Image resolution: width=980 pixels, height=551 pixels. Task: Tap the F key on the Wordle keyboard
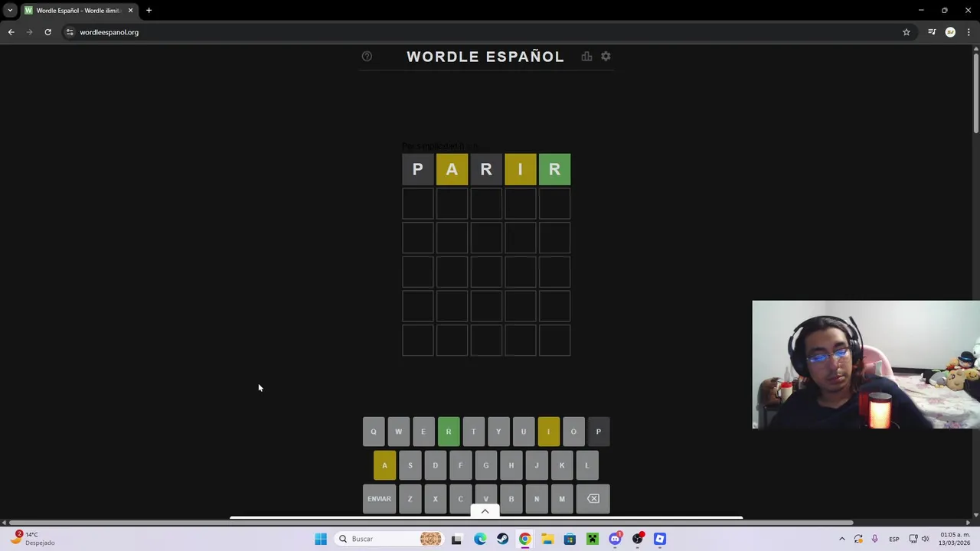(460, 465)
